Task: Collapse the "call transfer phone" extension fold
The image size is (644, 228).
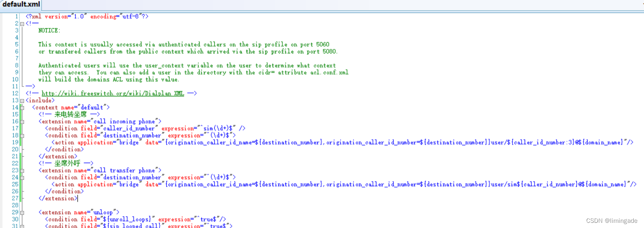Action: (x=22, y=171)
